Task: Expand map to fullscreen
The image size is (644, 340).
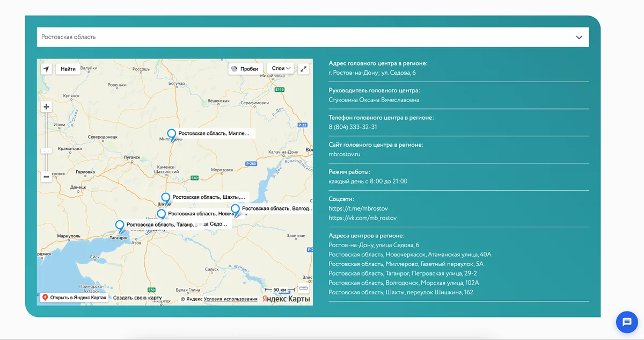Action: (x=303, y=69)
